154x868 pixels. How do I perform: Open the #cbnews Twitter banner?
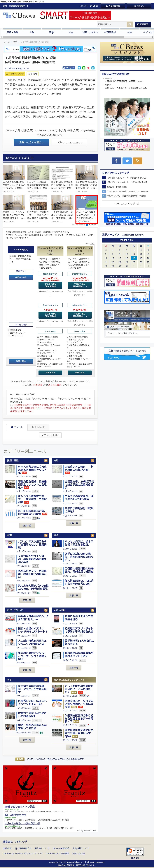tap(127, 353)
